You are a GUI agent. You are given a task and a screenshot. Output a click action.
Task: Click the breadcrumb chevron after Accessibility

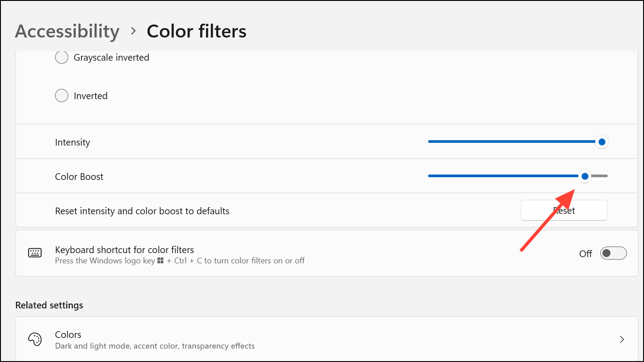coord(133,31)
